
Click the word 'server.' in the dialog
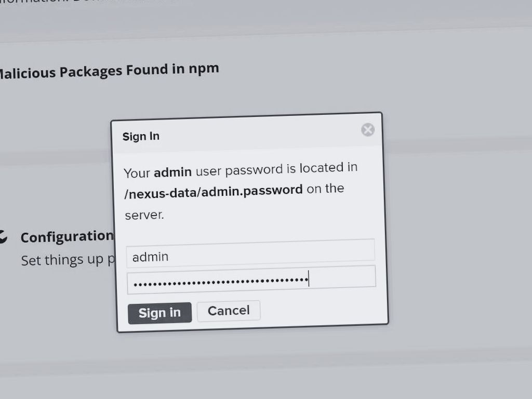pyautogui.click(x=144, y=215)
